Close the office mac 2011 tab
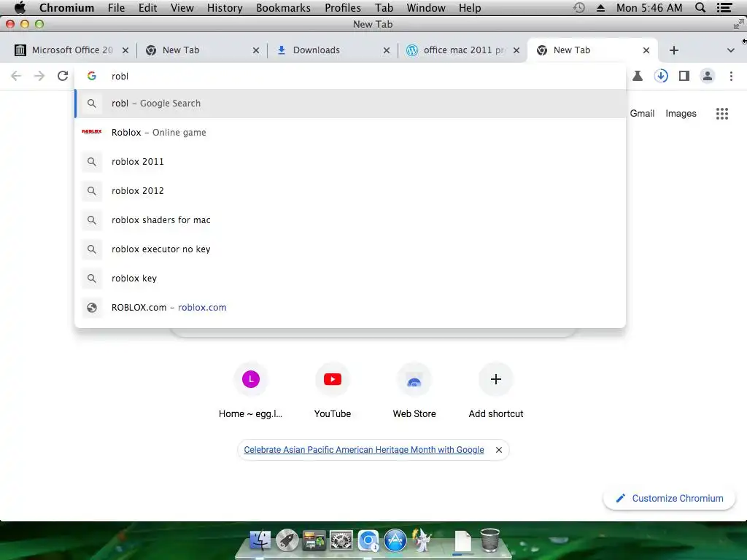Screen dimensions: 747x560 (x=516, y=50)
